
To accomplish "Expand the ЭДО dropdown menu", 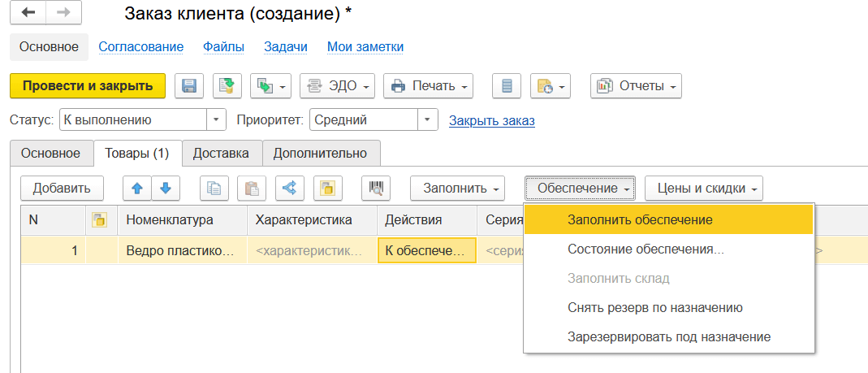I will click(x=337, y=85).
